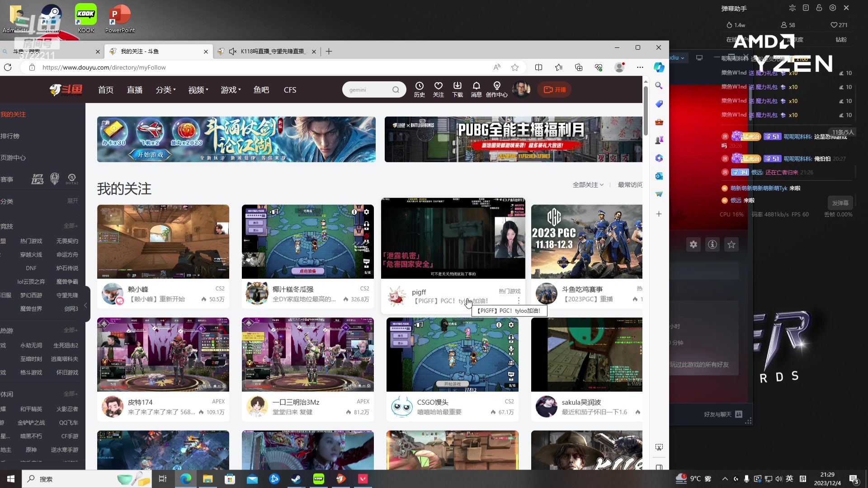Open File Explorer from the taskbar
868x488 pixels.
208,479
